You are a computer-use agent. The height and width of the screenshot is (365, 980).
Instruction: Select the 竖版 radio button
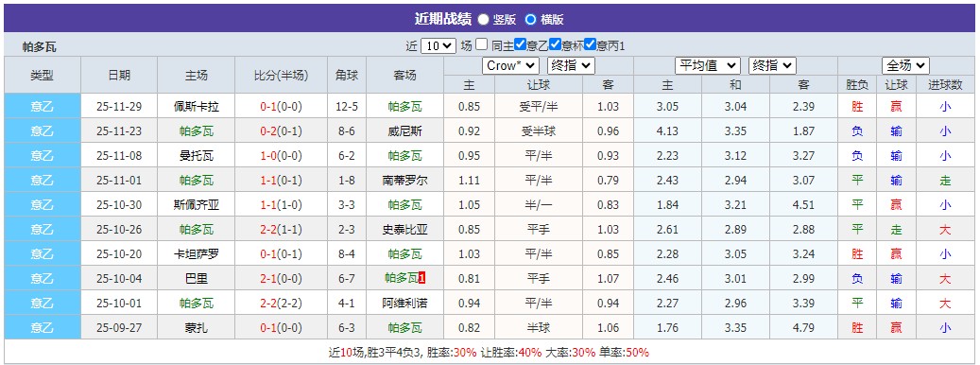pos(483,19)
